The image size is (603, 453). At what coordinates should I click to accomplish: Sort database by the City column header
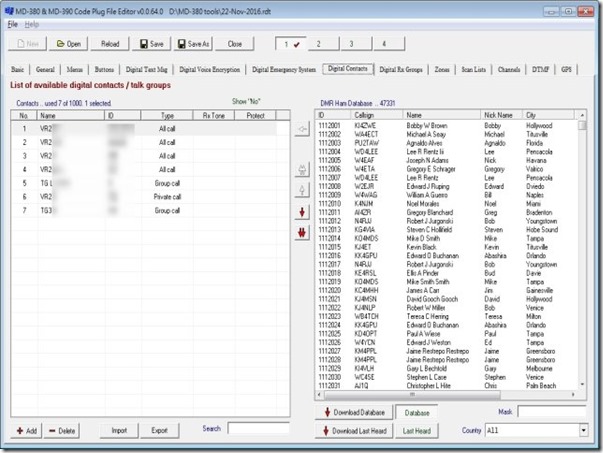click(x=548, y=115)
